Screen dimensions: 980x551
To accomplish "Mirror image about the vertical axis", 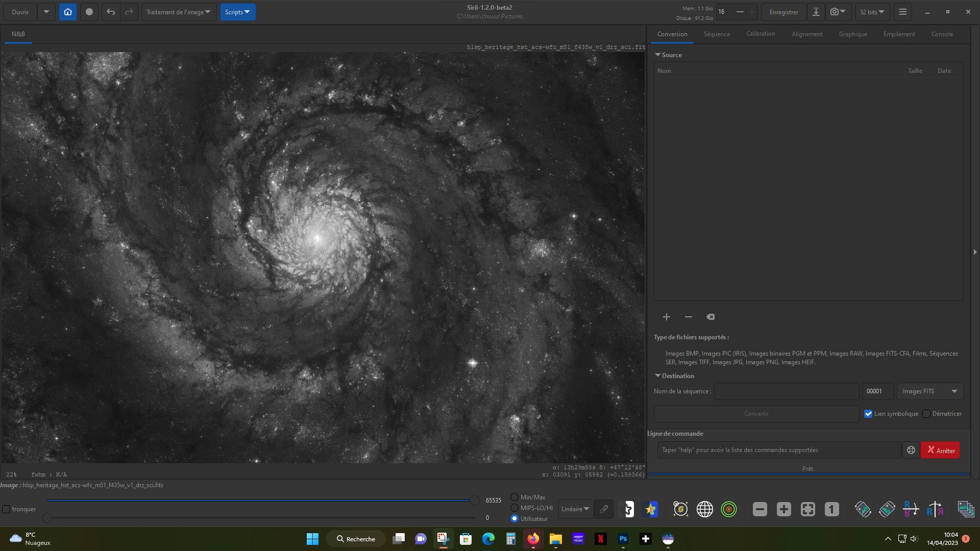I will (935, 509).
